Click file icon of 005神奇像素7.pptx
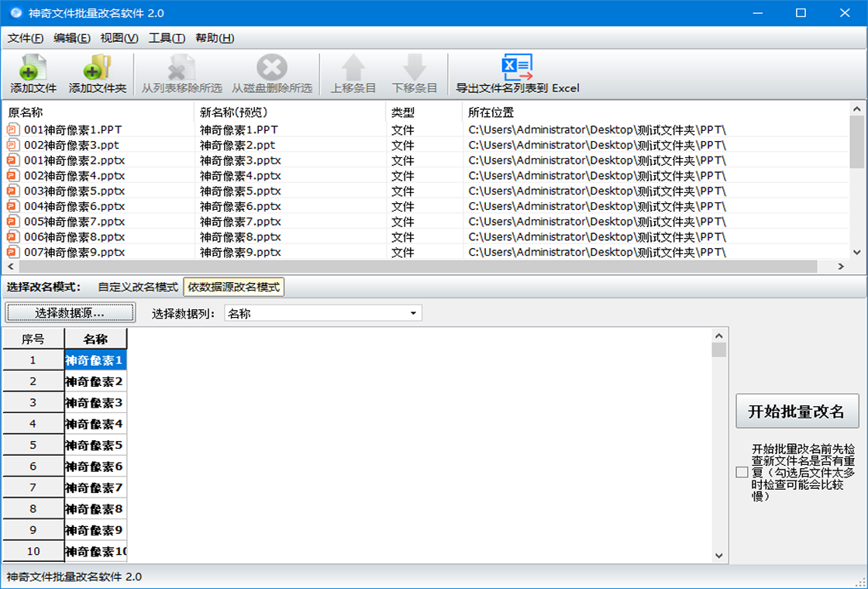868x589 pixels. click(12, 222)
